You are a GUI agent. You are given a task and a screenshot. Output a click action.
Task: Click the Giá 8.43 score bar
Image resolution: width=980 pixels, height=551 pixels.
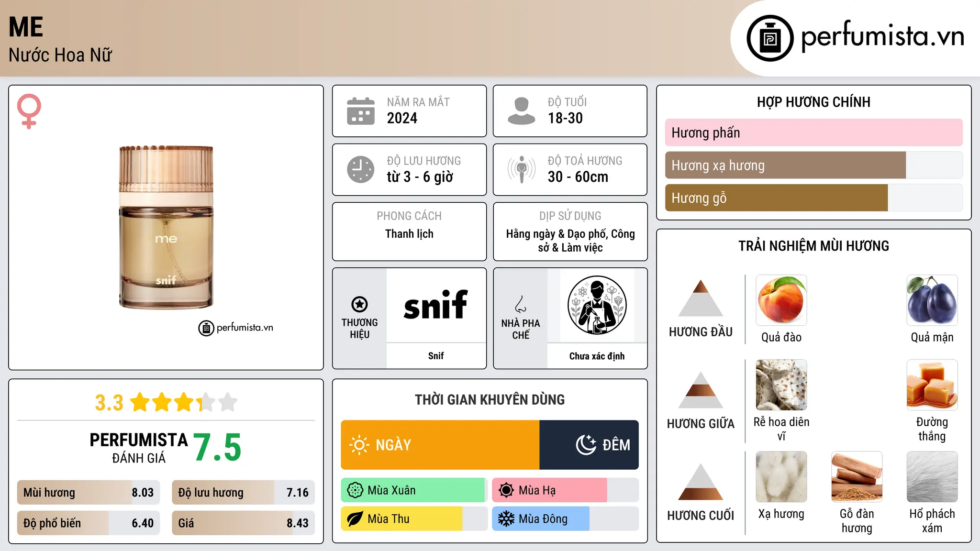(244, 523)
